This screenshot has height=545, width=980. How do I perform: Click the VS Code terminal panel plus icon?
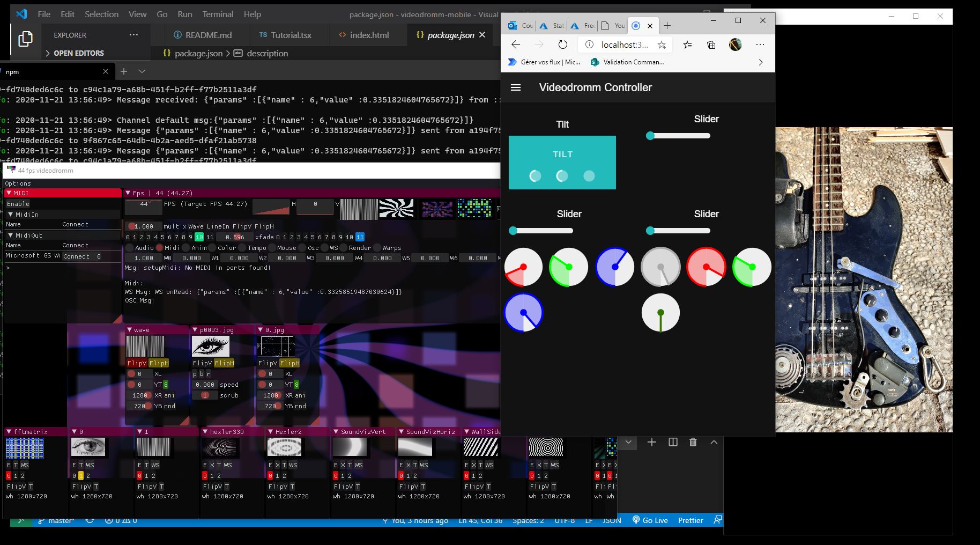[x=652, y=442]
